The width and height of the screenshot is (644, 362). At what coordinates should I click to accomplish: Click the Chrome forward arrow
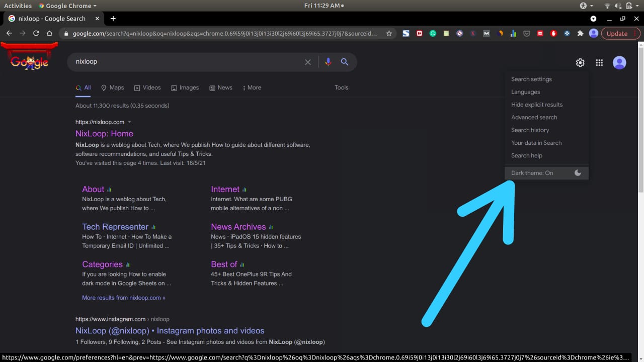22,33
